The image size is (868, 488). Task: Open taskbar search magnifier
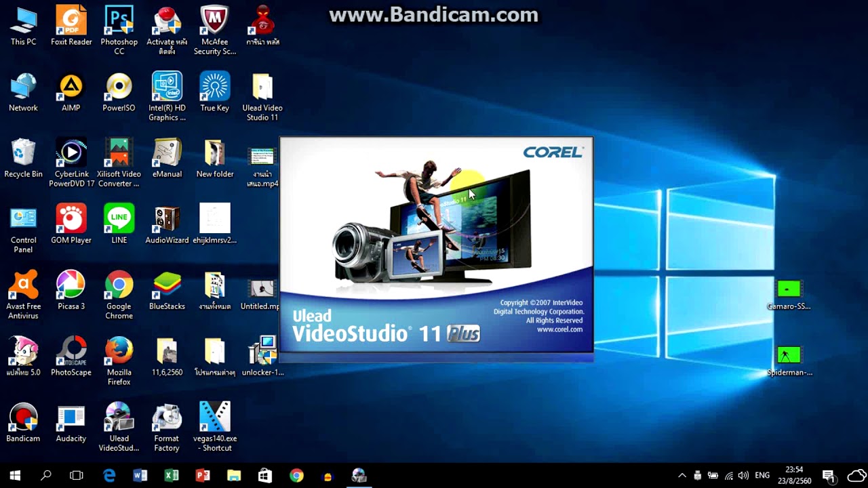click(46, 476)
